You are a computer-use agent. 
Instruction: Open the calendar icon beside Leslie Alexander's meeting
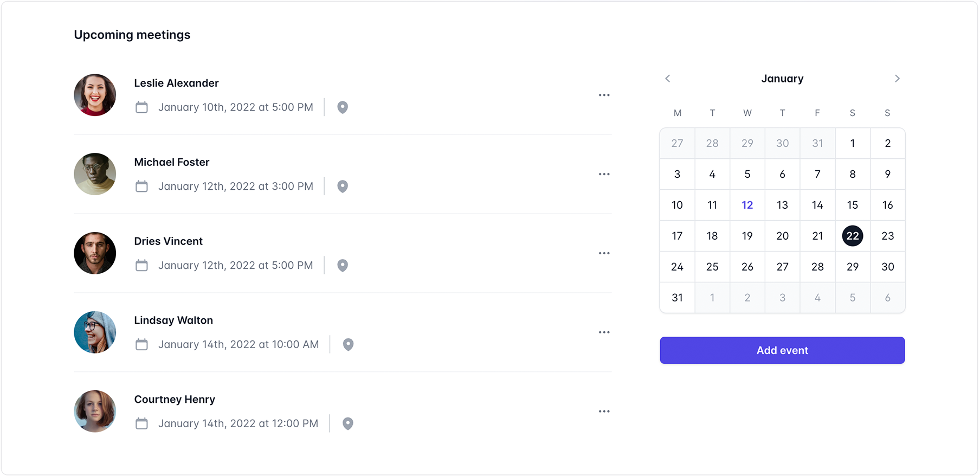click(141, 107)
